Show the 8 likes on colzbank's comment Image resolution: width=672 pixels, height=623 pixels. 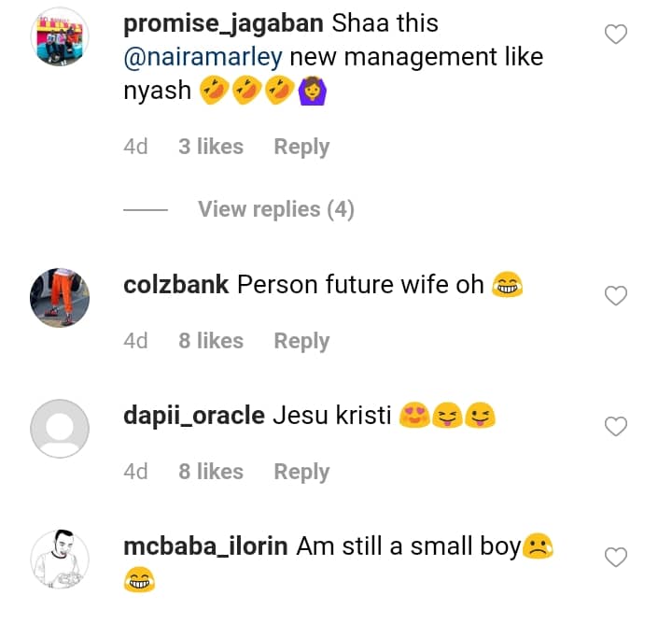[211, 341]
